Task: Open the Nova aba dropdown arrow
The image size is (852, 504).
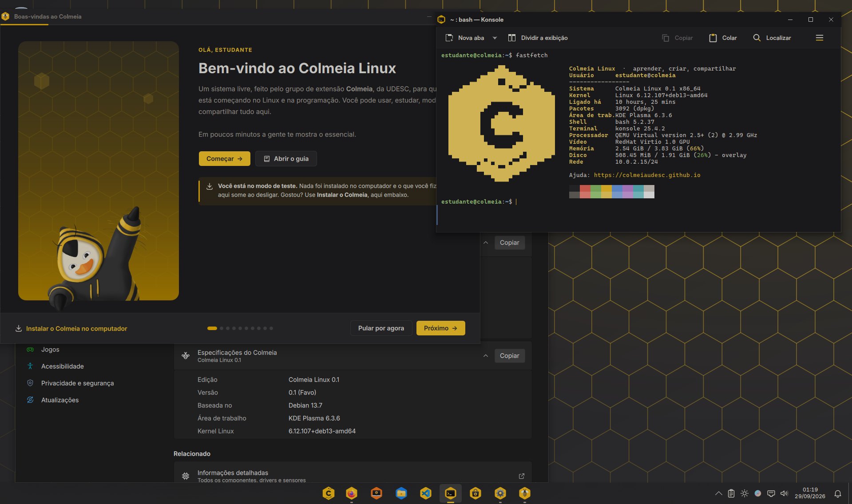Action: click(x=495, y=38)
